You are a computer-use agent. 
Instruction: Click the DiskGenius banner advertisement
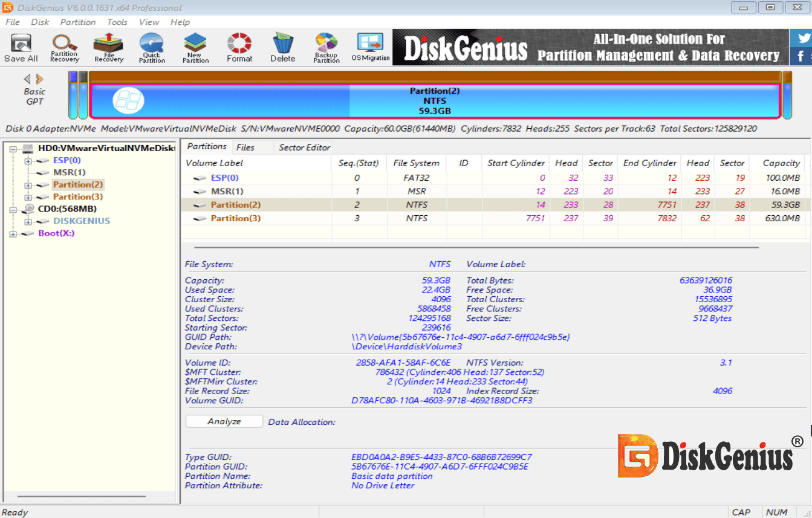[x=591, y=47]
